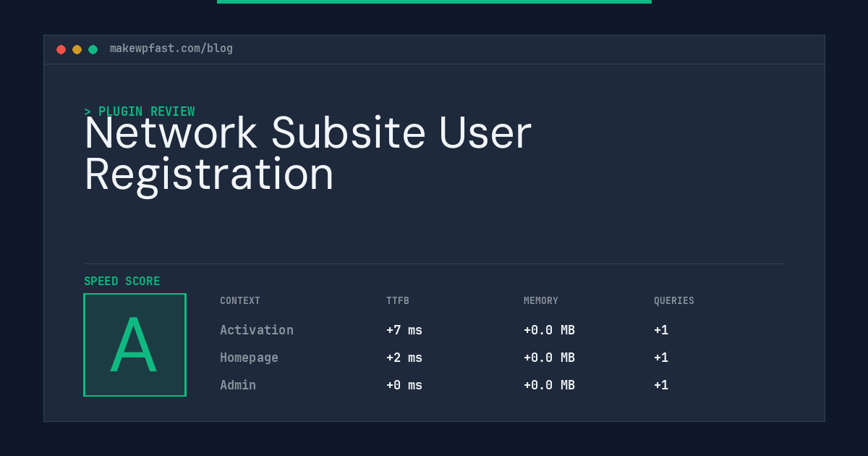
Task: Select the Admin row label
Action: pos(238,385)
